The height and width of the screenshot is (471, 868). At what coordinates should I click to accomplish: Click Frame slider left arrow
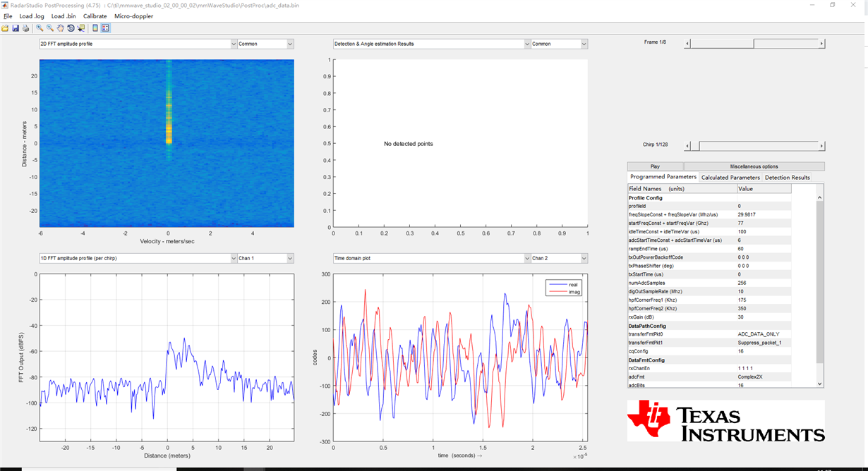click(x=687, y=44)
